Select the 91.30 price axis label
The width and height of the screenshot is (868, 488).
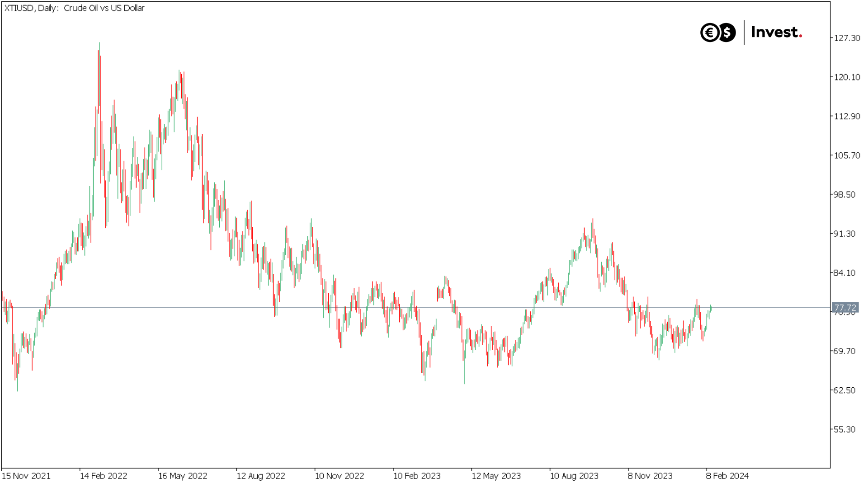[x=845, y=234]
